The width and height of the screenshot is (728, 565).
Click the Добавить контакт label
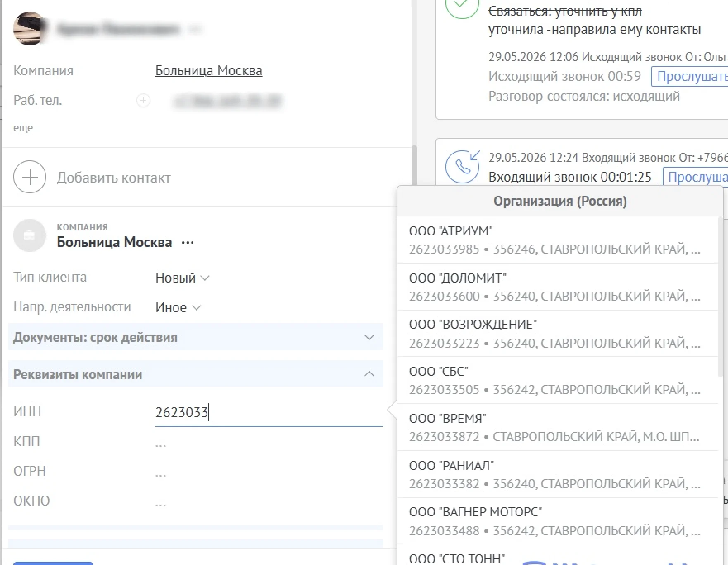pos(114,178)
